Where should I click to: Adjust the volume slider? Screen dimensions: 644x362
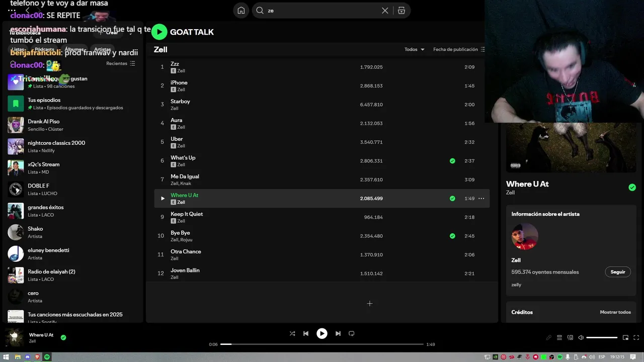click(602, 338)
